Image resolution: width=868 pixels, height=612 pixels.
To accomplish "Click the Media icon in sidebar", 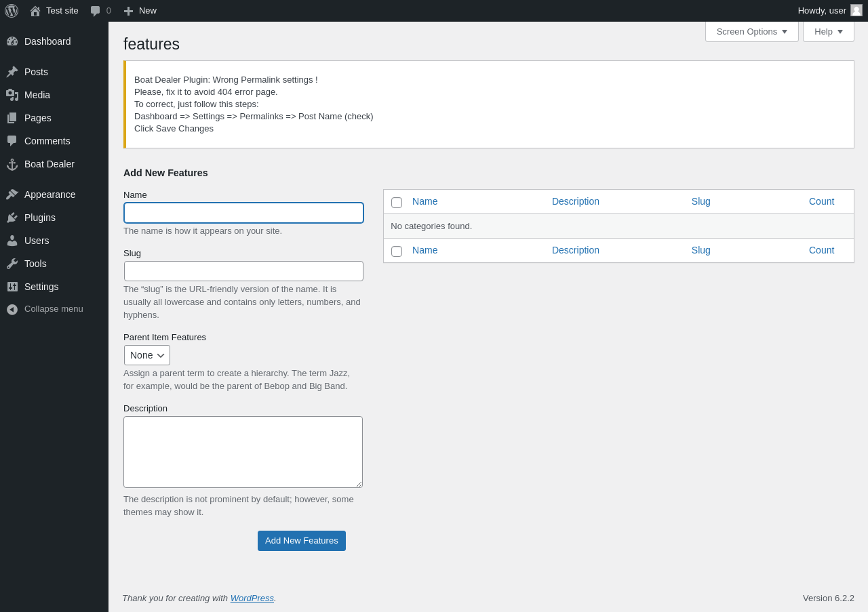I will tap(12, 95).
